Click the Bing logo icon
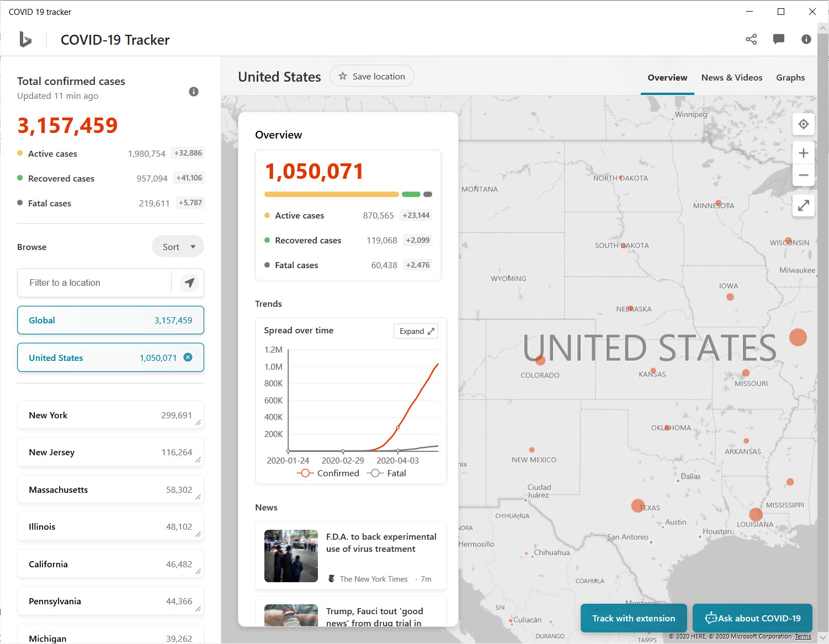829x644 pixels. pos(25,39)
